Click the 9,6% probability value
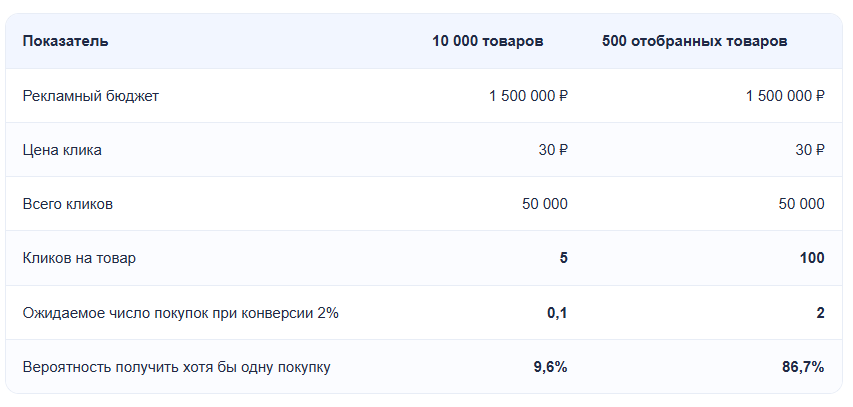The height and width of the screenshot is (407, 853). pos(551,367)
